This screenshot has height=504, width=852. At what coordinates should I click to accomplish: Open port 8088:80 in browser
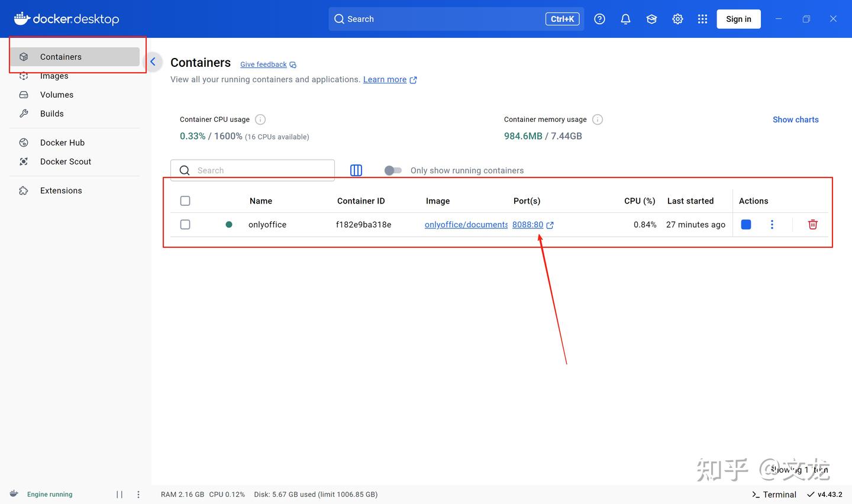pos(533,225)
